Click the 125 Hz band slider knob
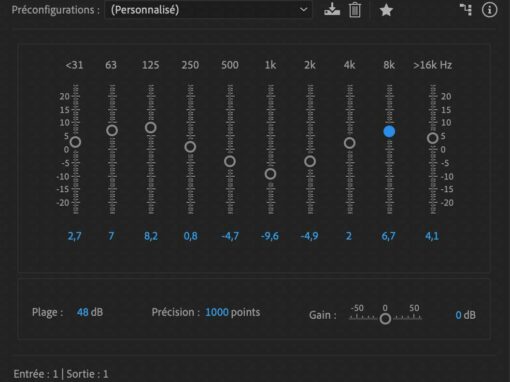The height and width of the screenshot is (382, 510). click(151, 128)
